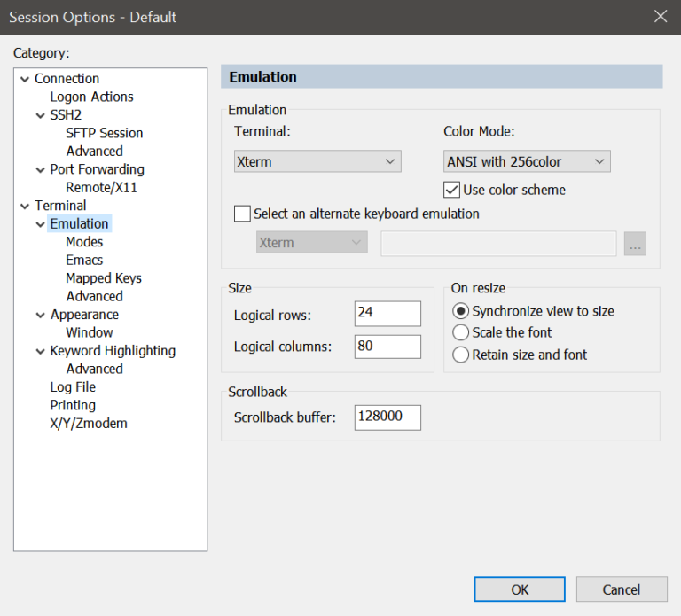This screenshot has height=616, width=681.
Task: Collapse the SSH2 tree node
Action: pyautogui.click(x=41, y=115)
